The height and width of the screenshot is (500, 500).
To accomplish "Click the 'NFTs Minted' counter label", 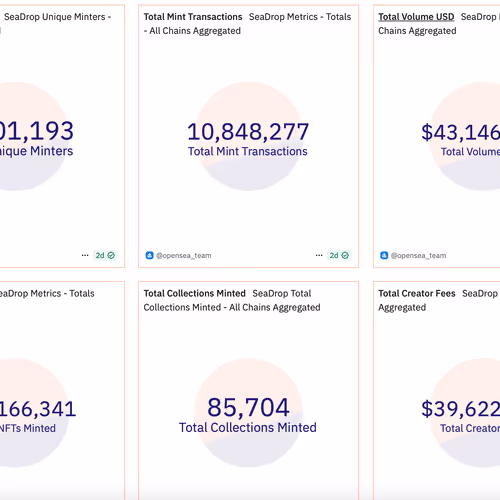I will [x=28, y=428].
